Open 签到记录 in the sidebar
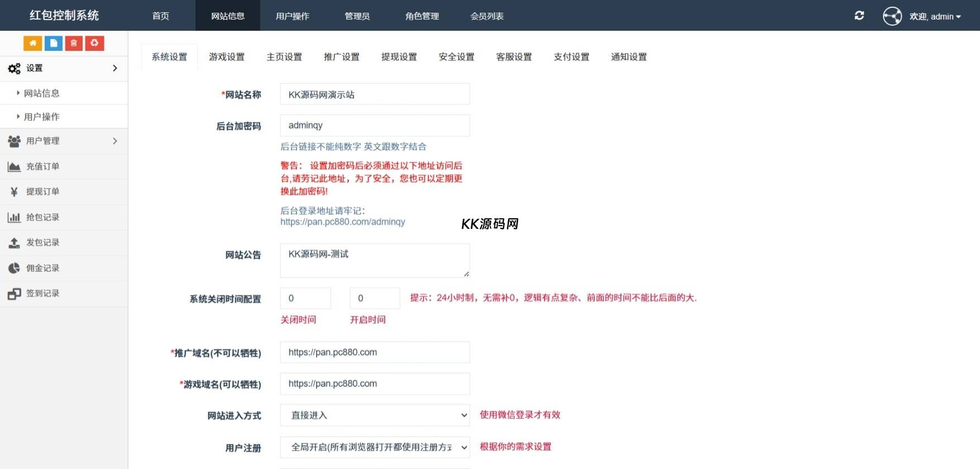The image size is (980, 469). (42, 293)
